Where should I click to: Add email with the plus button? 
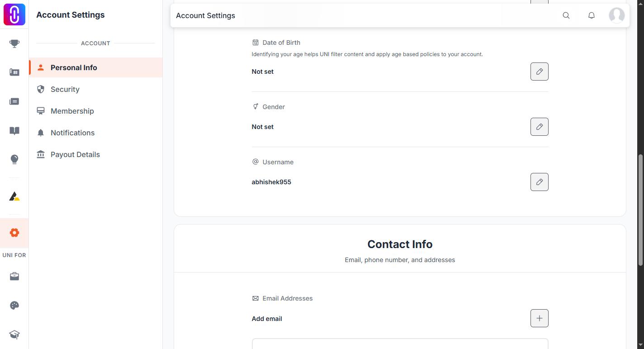pos(540,318)
